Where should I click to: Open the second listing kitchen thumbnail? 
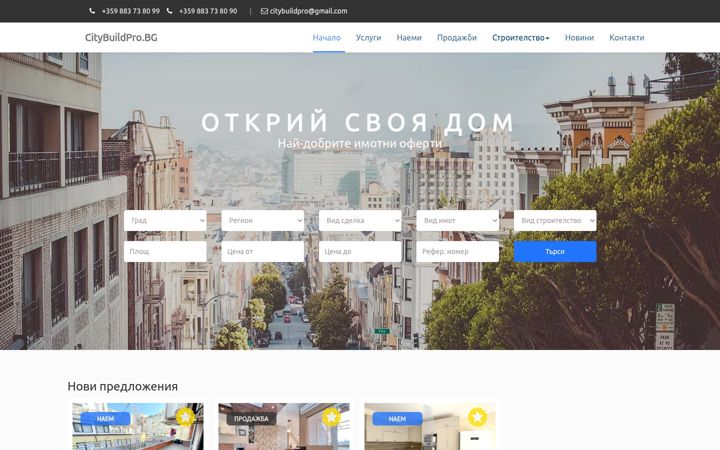click(x=284, y=427)
